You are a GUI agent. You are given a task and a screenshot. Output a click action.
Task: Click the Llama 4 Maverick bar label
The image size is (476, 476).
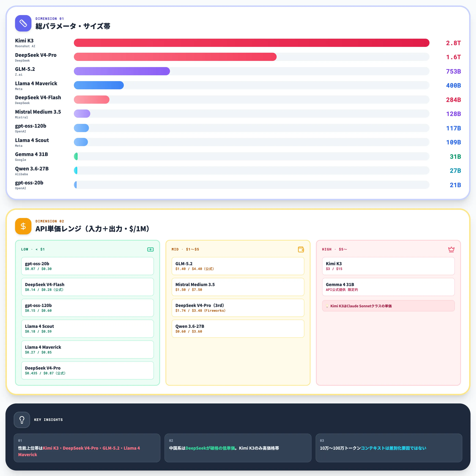pos(36,83)
